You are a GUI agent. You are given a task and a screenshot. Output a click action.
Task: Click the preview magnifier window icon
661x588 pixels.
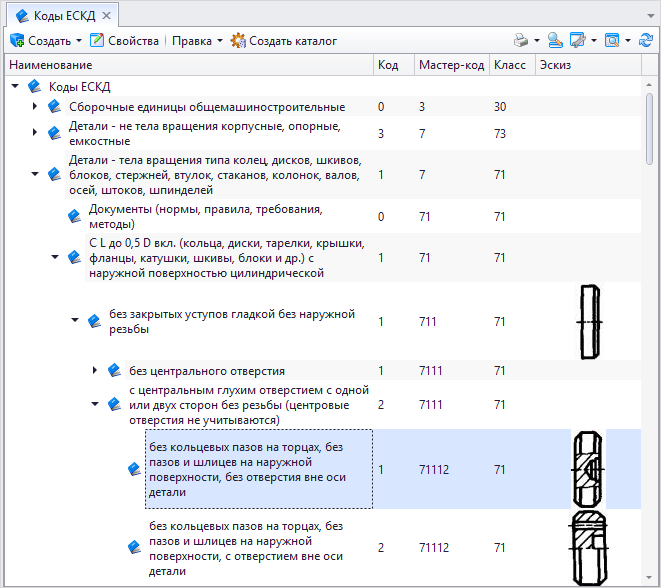coord(612,41)
